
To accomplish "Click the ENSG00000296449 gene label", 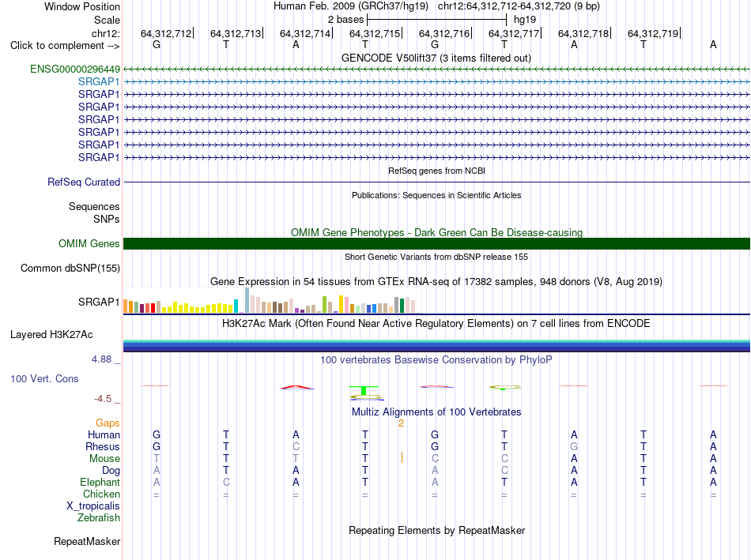I will coord(75,69).
